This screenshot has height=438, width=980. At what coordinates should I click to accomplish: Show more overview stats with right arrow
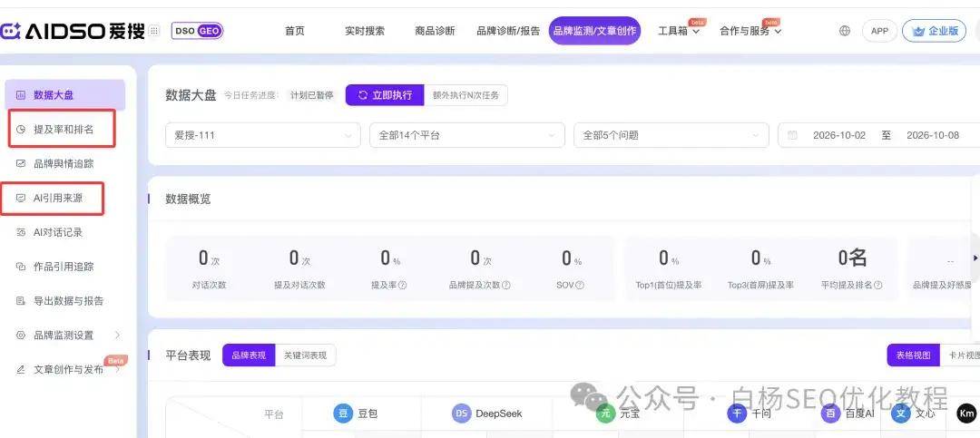pos(975,258)
